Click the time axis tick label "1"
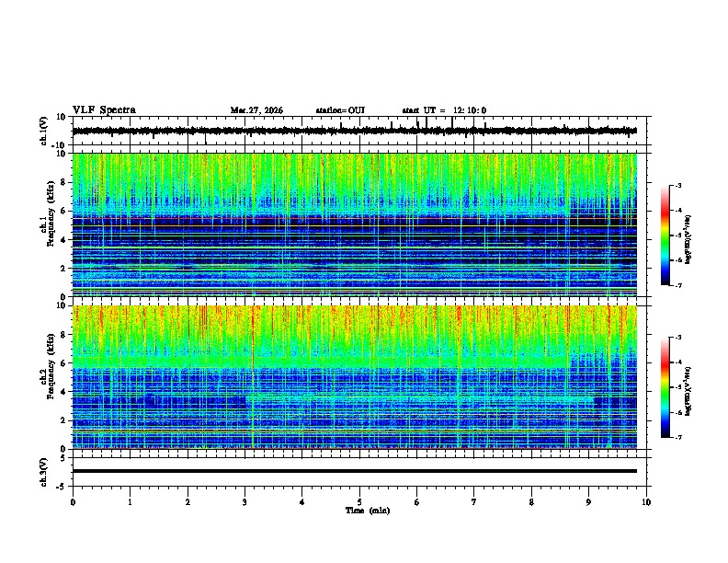This screenshot has height=563, width=728. 130,502
